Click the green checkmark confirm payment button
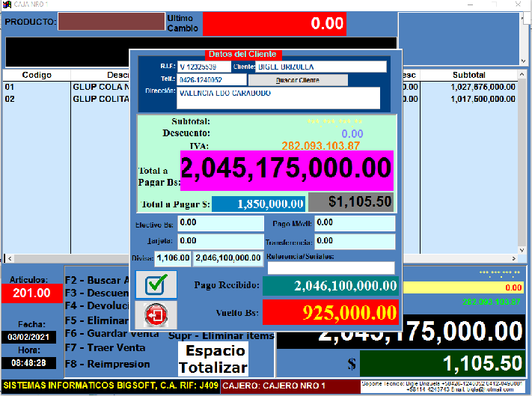 155,285
